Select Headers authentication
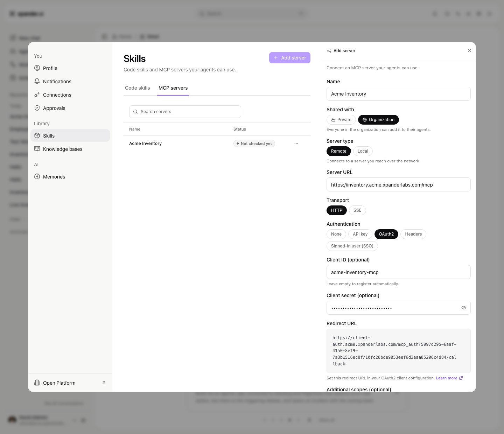Viewport: 504px width, 434px height. pos(413,234)
